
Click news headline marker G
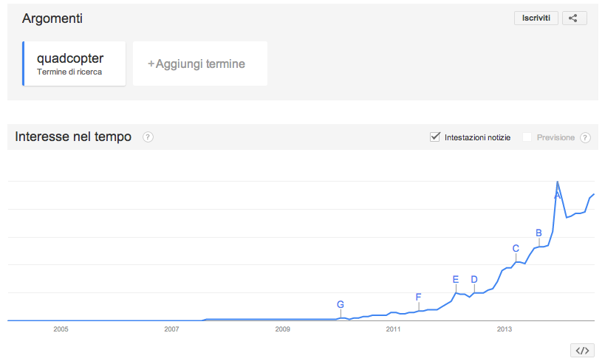[x=341, y=305]
